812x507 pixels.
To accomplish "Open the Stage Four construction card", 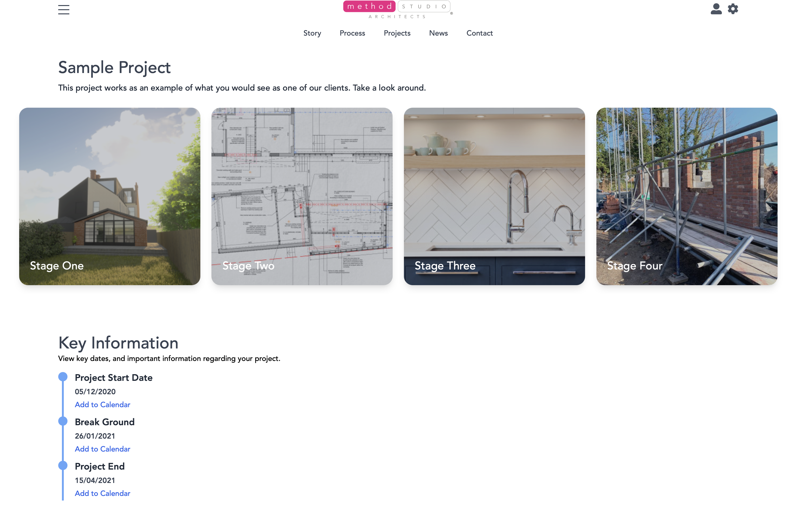I will pos(687,196).
